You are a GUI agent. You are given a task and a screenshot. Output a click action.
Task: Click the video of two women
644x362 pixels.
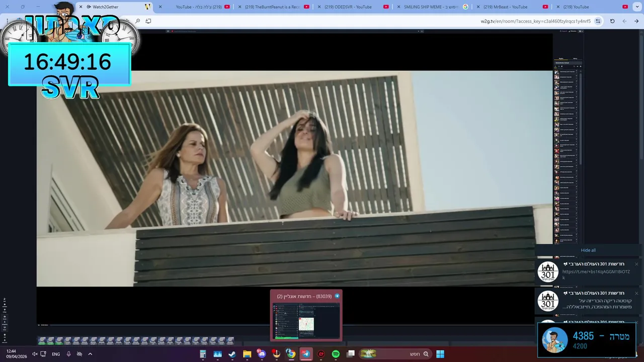(x=294, y=178)
